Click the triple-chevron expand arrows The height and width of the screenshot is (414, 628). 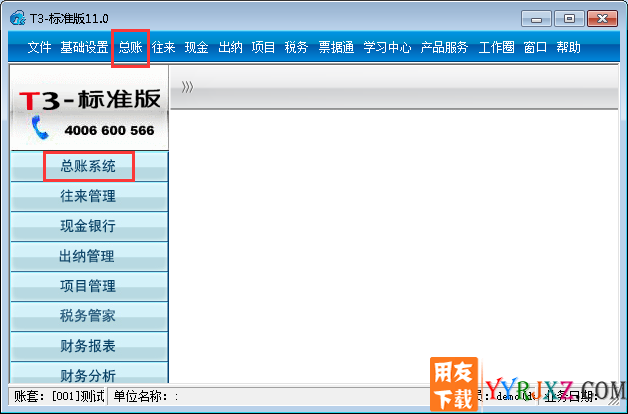[187, 87]
